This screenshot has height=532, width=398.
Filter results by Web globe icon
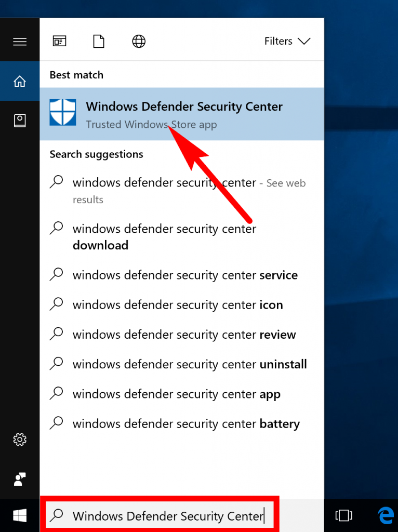pos(138,41)
